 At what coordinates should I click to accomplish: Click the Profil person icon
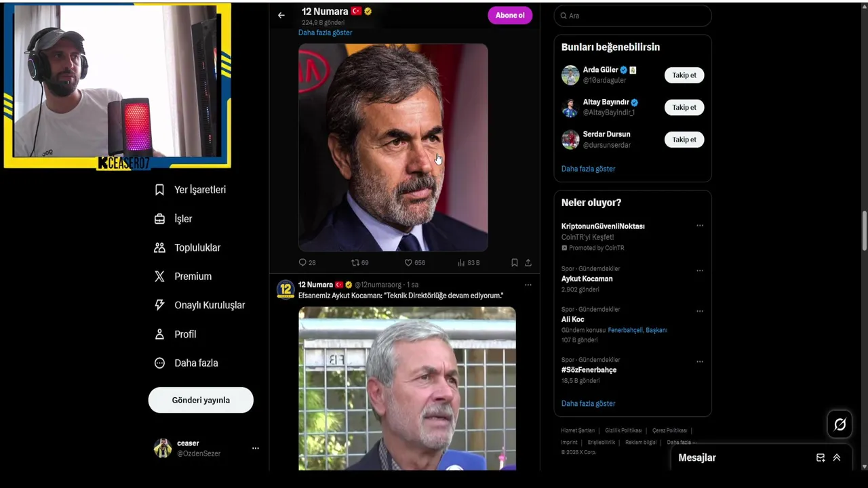[x=159, y=334]
